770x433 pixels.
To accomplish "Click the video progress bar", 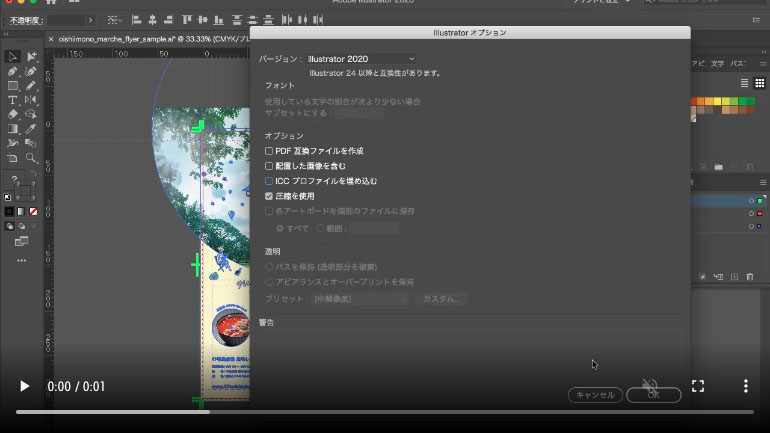I will pyautogui.click(x=385, y=412).
